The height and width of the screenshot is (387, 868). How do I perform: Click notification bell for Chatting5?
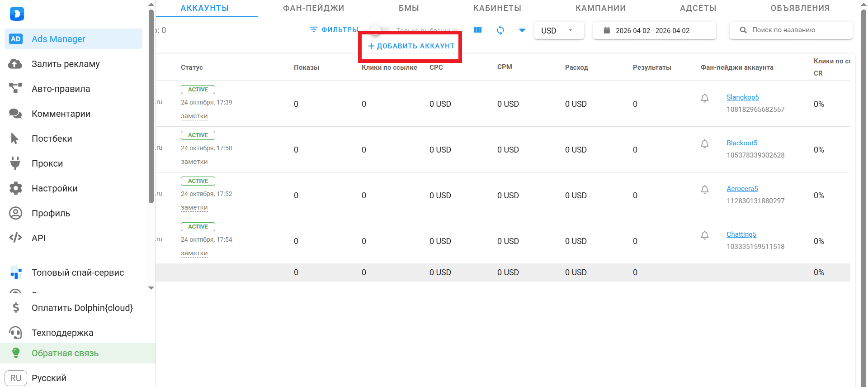[x=704, y=235]
